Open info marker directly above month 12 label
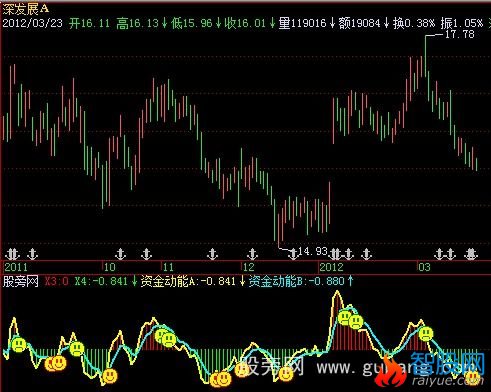491x392 pixels. pos(252,254)
